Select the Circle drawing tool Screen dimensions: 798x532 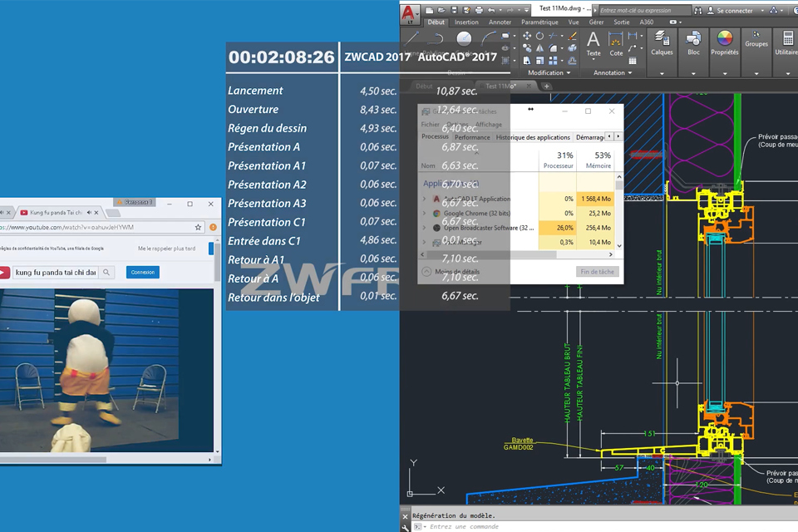point(464,38)
